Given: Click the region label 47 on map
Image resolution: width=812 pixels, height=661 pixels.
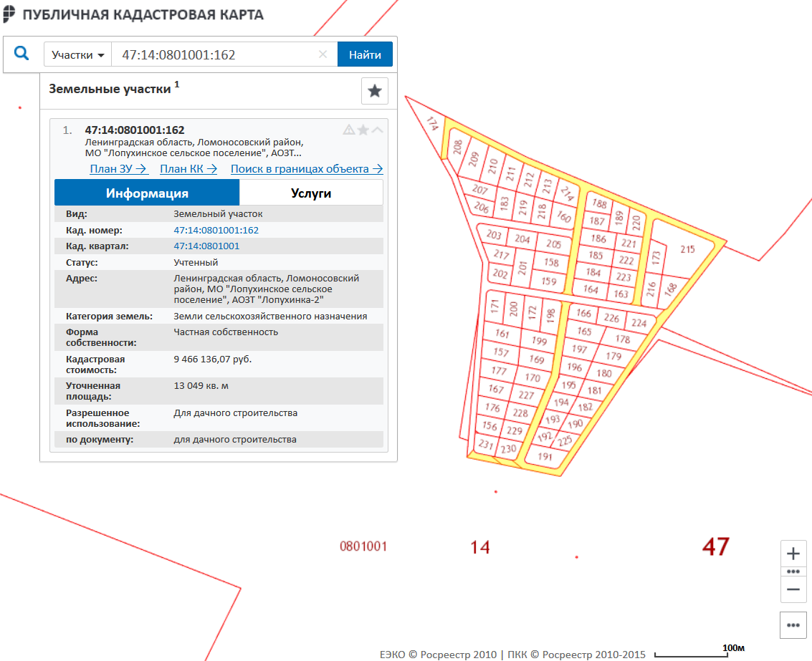Looking at the screenshot, I should pos(716,546).
